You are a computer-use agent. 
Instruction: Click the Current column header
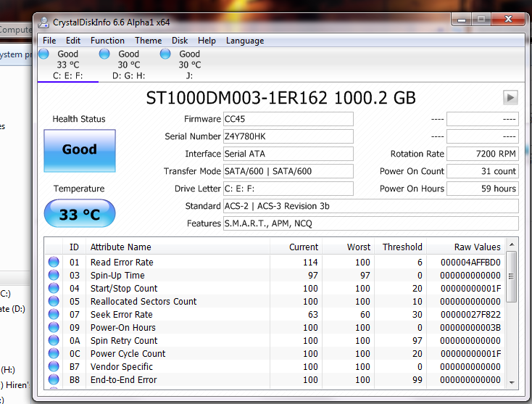click(x=296, y=247)
